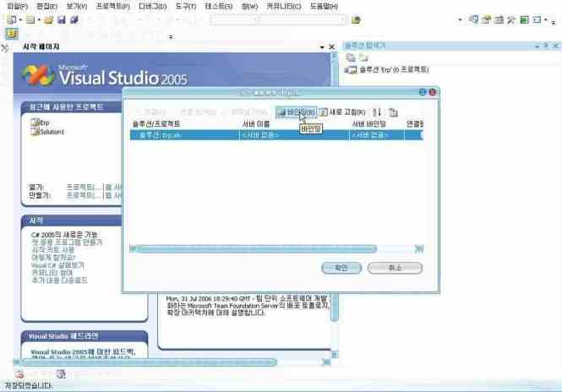
Task: Expand the New Project dropdown arrow
Action: point(20,19)
